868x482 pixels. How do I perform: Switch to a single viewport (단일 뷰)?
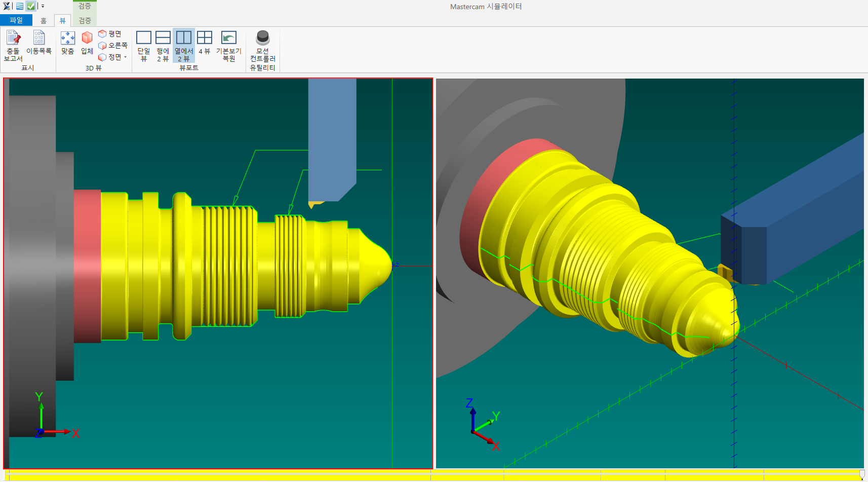coord(144,46)
